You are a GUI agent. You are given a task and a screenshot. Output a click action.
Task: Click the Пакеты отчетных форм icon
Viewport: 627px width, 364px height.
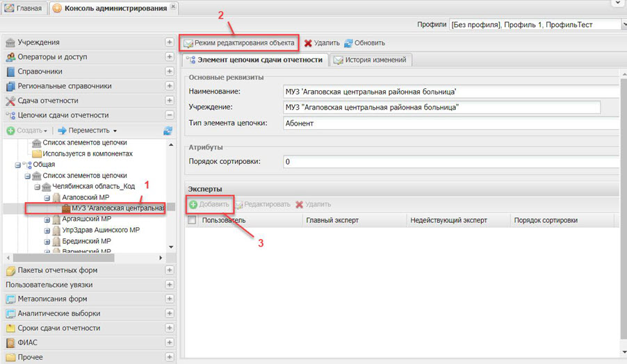pos(10,270)
